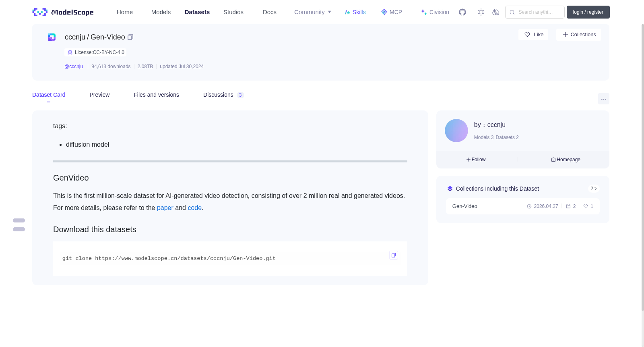Open the Discussions tab

(223, 95)
